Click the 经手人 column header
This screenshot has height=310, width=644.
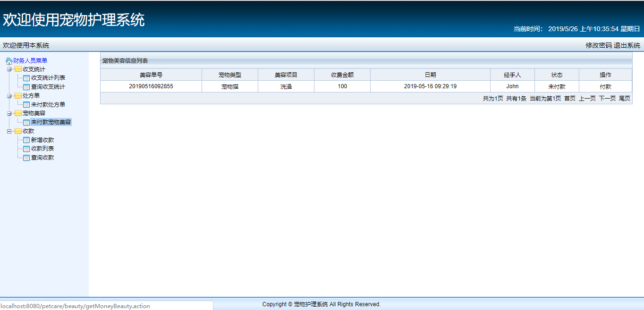point(512,75)
